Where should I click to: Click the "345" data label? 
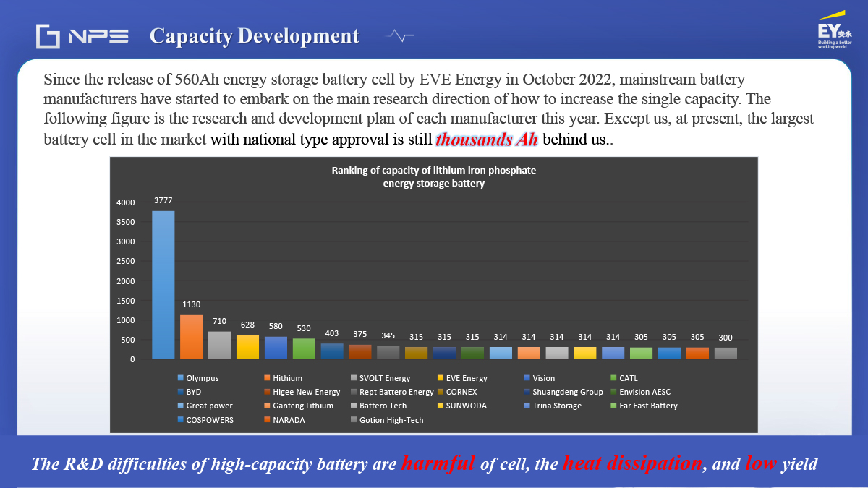coord(388,335)
